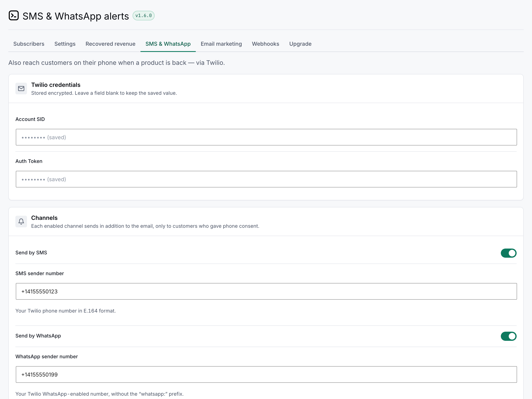
Task: Click the envelope icon in Twilio credentials
Action: pos(21,89)
